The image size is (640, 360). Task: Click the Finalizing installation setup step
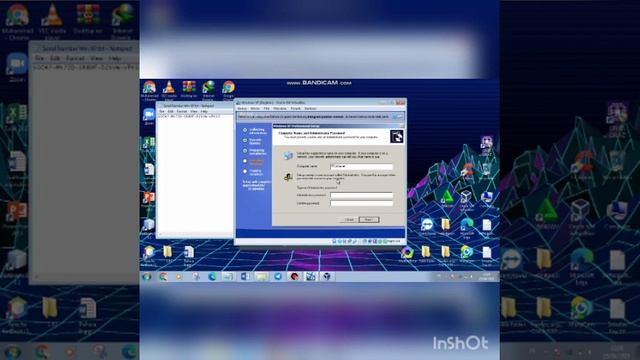(254, 172)
